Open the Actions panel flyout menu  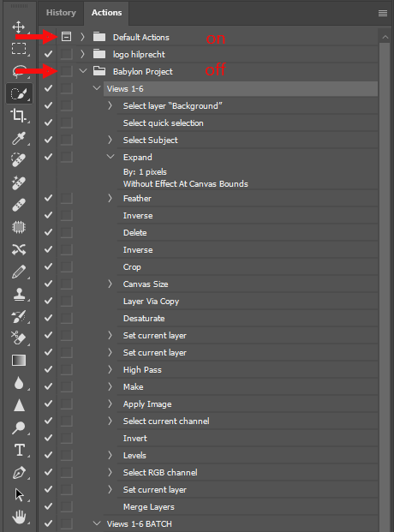[x=383, y=13]
